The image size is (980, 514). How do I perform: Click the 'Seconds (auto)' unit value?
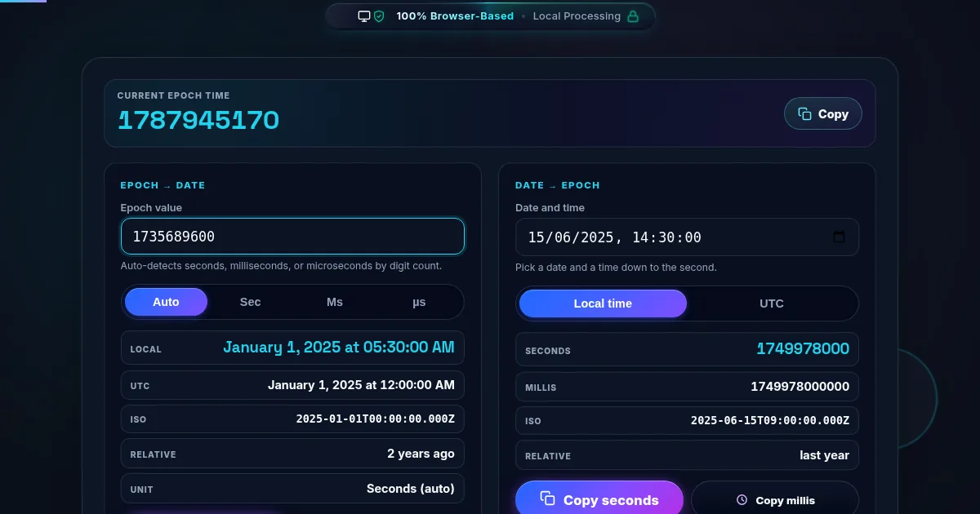pos(411,489)
